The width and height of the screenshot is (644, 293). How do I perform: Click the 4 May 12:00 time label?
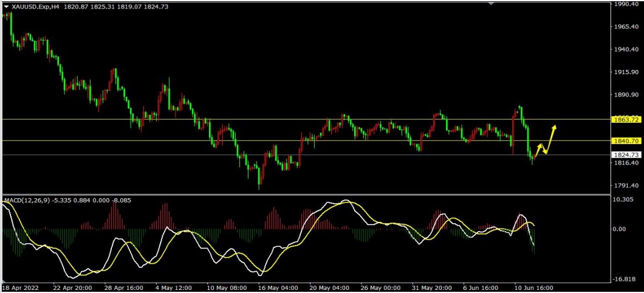click(175, 288)
